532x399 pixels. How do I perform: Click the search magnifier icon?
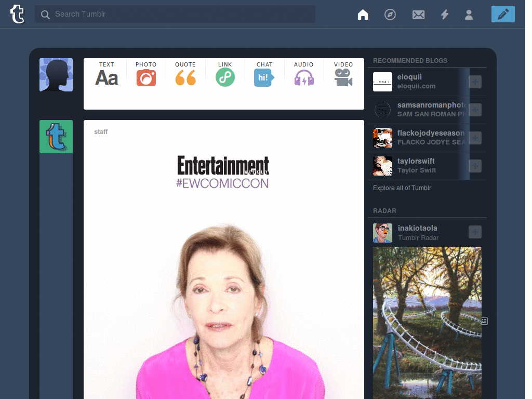tap(45, 14)
